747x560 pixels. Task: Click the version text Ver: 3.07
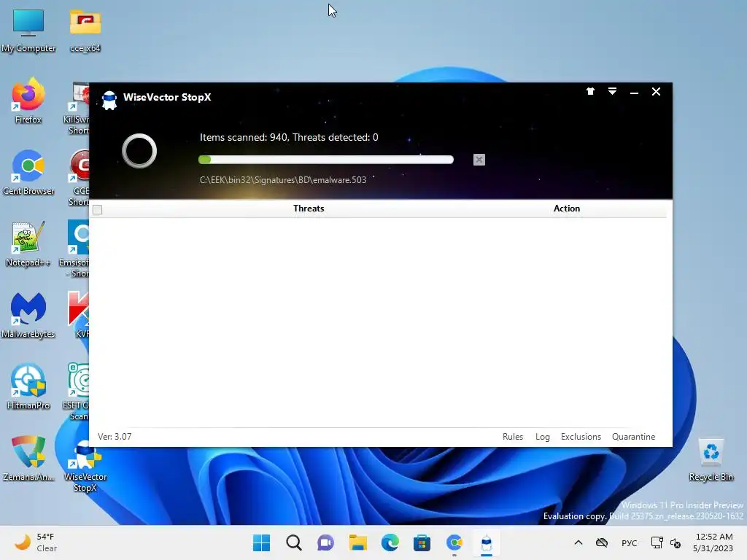115,437
